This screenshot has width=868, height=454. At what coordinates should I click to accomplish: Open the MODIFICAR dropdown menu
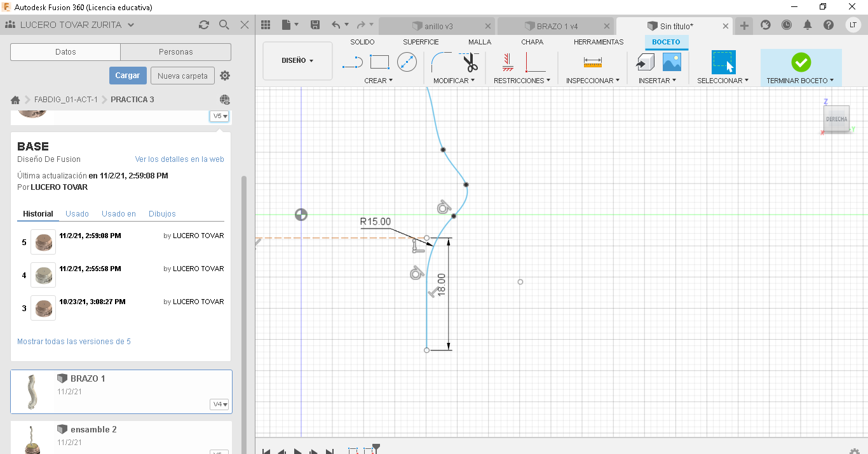(x=454, y=81)
